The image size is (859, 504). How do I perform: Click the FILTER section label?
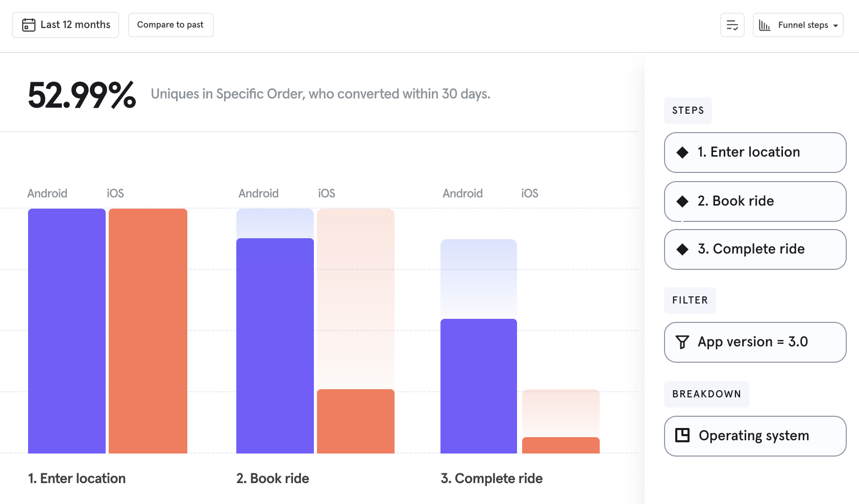pos(690,300)
